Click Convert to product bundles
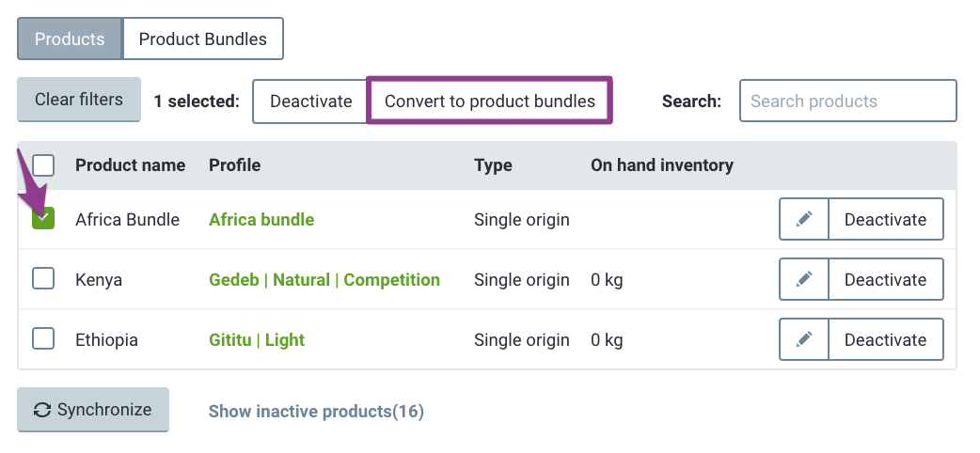The height and width of the screenshot is (453, 980). (x=489, y=101)
